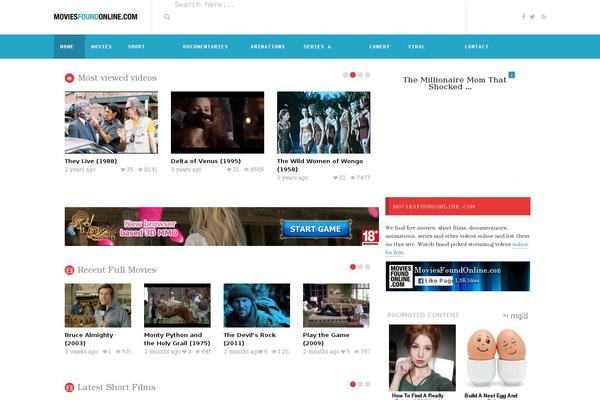Open the Contact menu item
The image size is (600, 400).
click(476, 47)
